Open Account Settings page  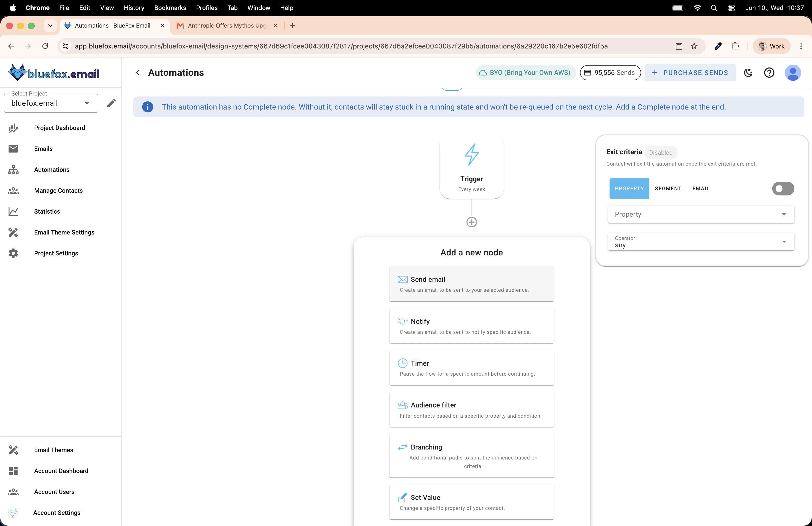57,512
